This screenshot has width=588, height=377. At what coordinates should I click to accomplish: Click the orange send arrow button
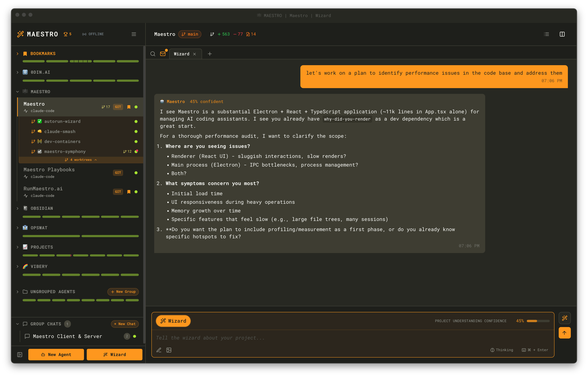pos(564,333)
